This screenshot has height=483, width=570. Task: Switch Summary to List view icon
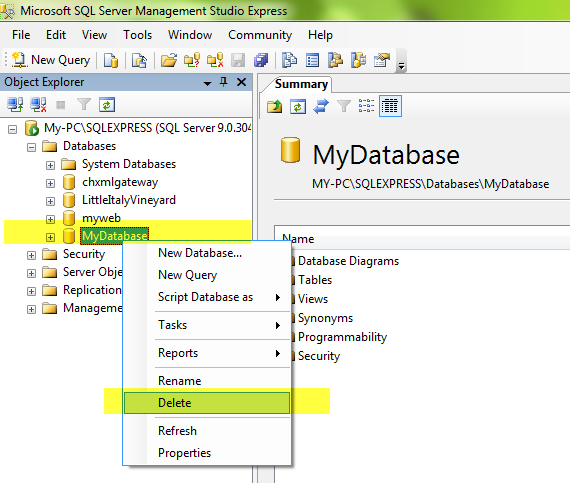point(366,106)
